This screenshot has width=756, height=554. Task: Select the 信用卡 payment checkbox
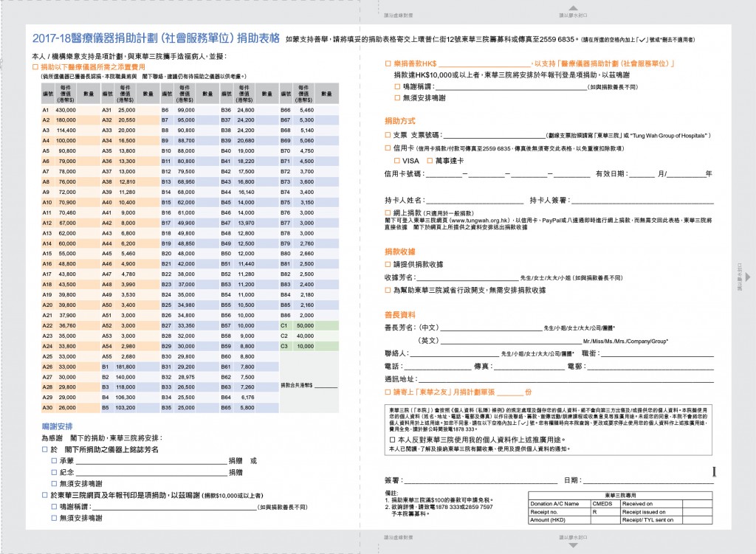388,148
